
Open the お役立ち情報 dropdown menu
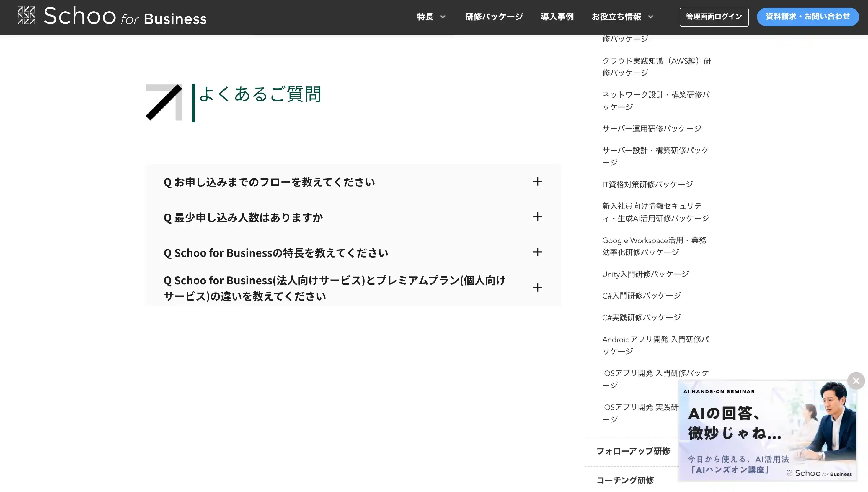pyautogui.click(x=623, y=17)
